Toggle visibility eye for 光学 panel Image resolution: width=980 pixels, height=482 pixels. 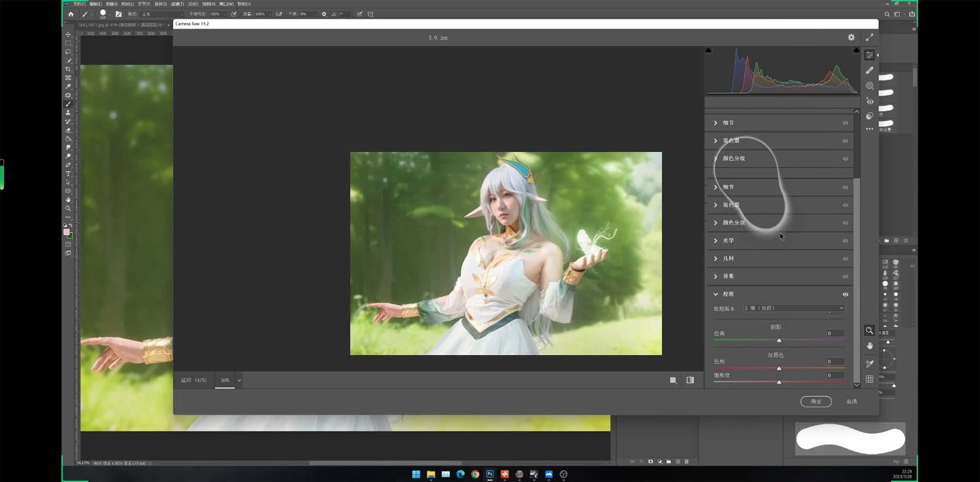click(x=845, y=241)
